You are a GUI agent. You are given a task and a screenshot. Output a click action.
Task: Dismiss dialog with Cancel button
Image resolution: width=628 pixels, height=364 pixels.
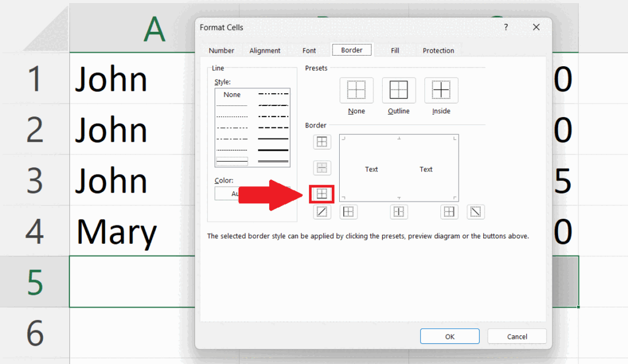point(517,336)
